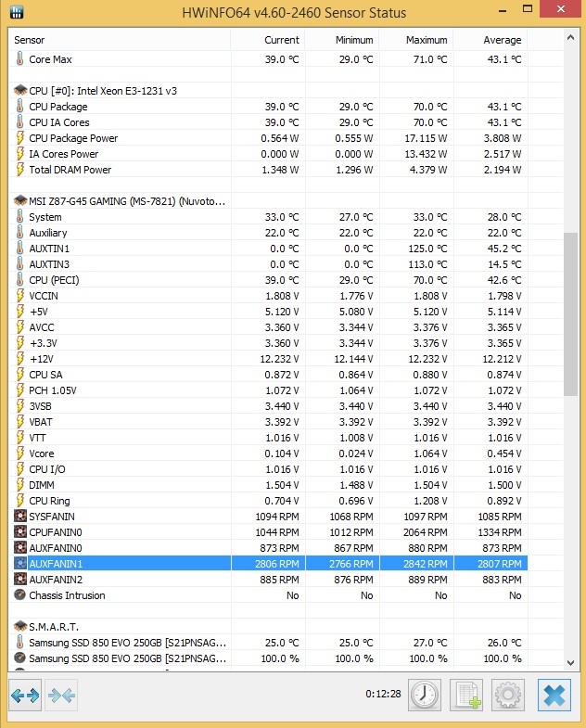Image resolution: width=586 pixels, height=728 pixels.
Task: Click Minimum column header
Action: (342, 40)
